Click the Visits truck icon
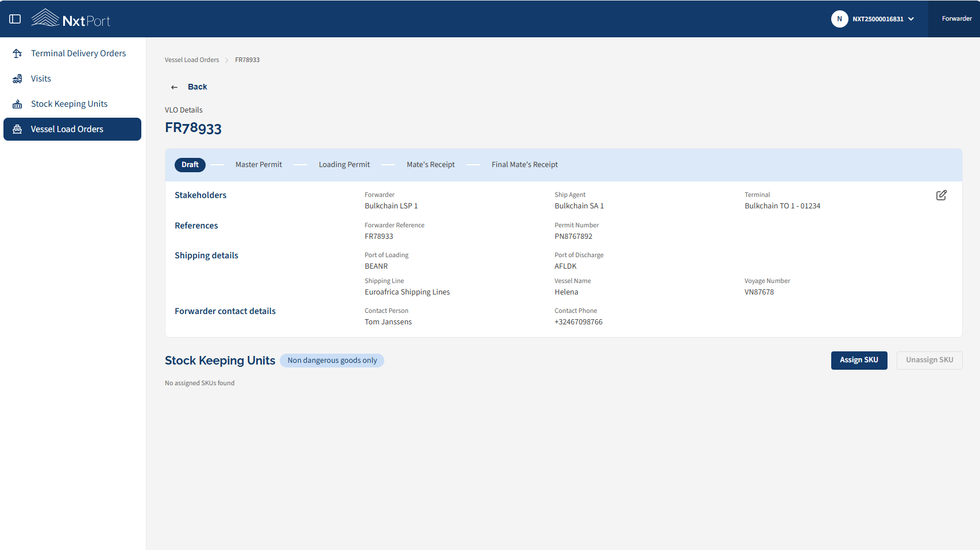The height and width of the screenshot is (550, 980). click(x=17, y=79)
